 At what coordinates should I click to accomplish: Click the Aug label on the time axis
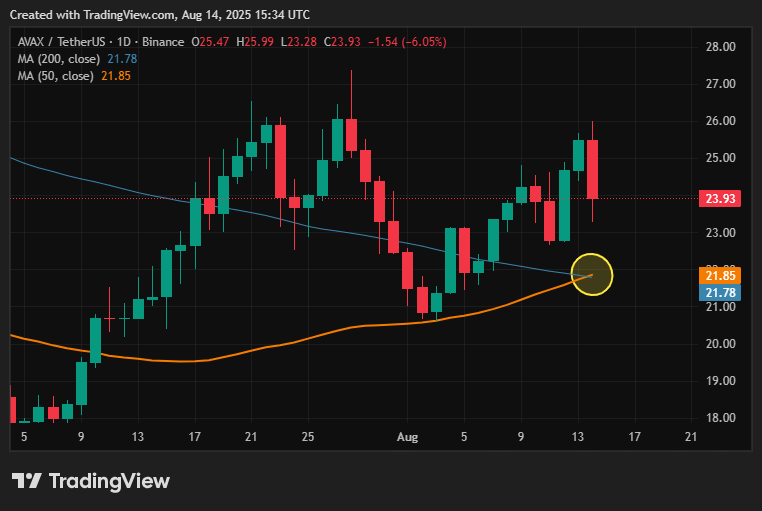(407, 437)
